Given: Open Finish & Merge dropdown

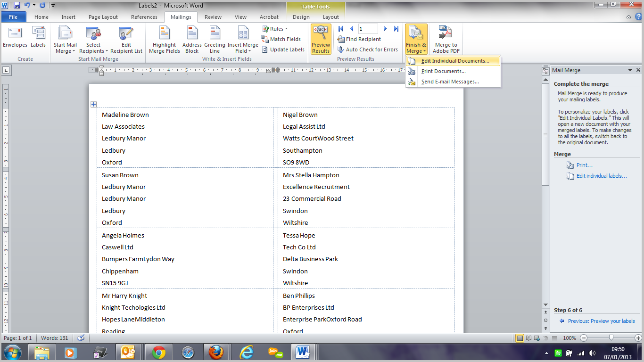Looking at the screenshot, I should 416,39.
